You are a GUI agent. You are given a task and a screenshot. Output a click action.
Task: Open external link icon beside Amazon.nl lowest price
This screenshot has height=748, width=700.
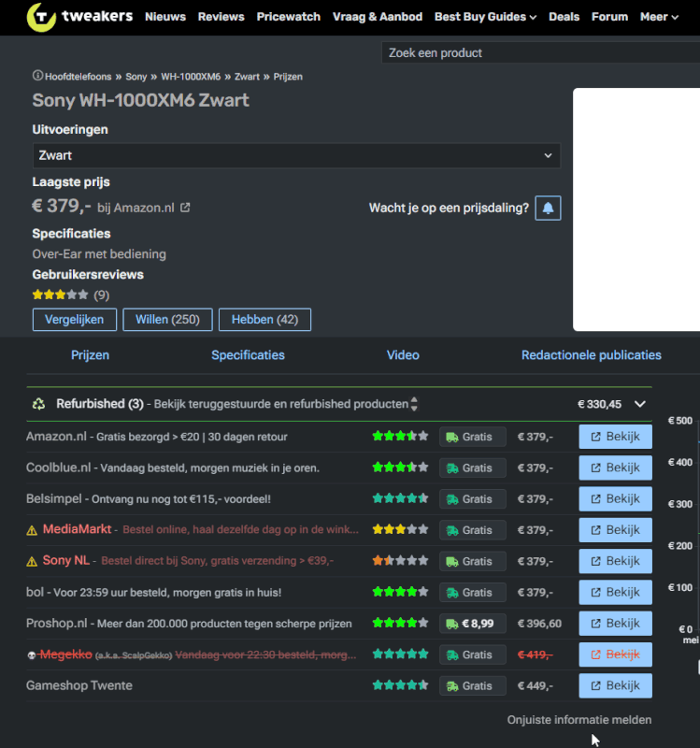[x=185, y=208]
